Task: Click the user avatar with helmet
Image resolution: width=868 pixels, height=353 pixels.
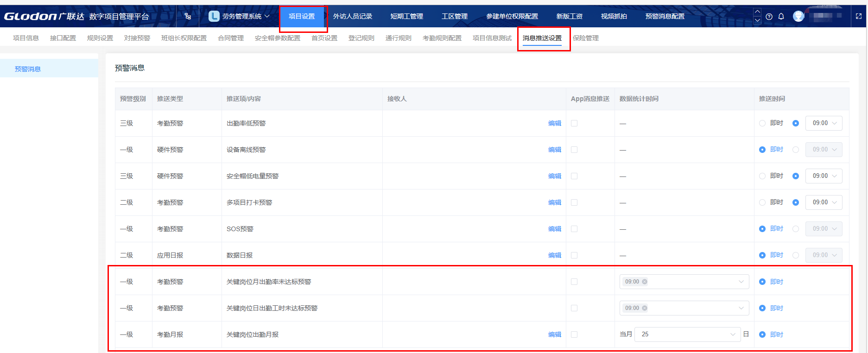Action: point(798,16)
